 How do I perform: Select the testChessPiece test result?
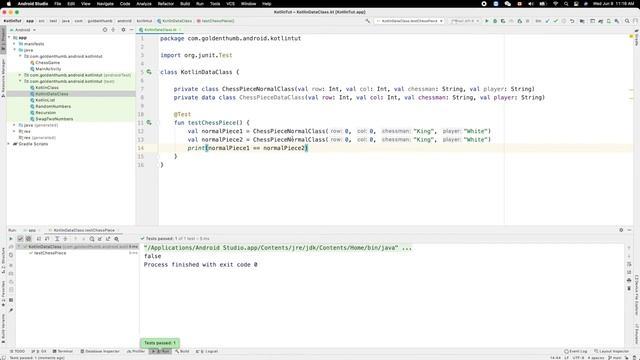50,253
